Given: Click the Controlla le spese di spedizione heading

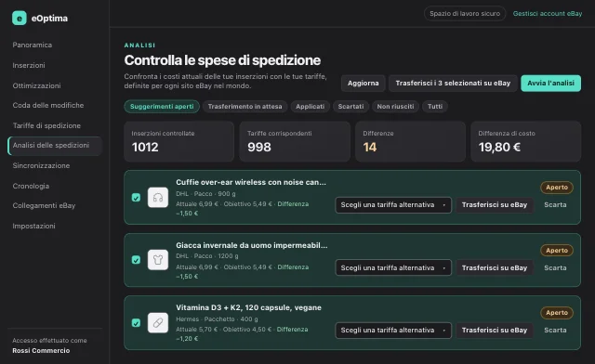Looking at the screenshot, I should point(222,60).
